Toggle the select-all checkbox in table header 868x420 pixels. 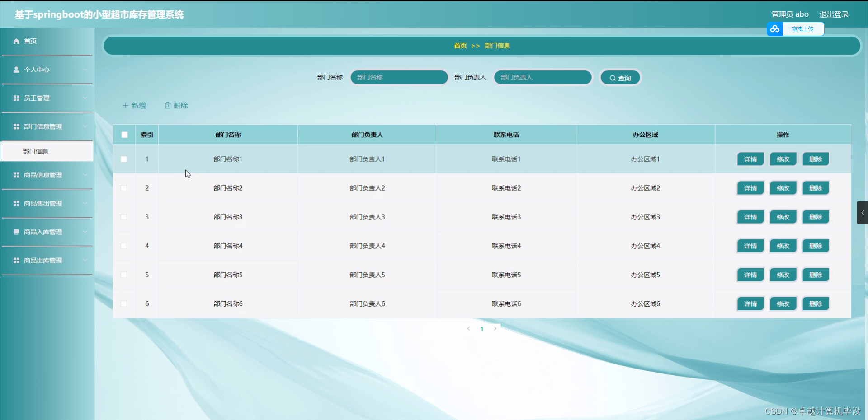(x=124, y=135)
